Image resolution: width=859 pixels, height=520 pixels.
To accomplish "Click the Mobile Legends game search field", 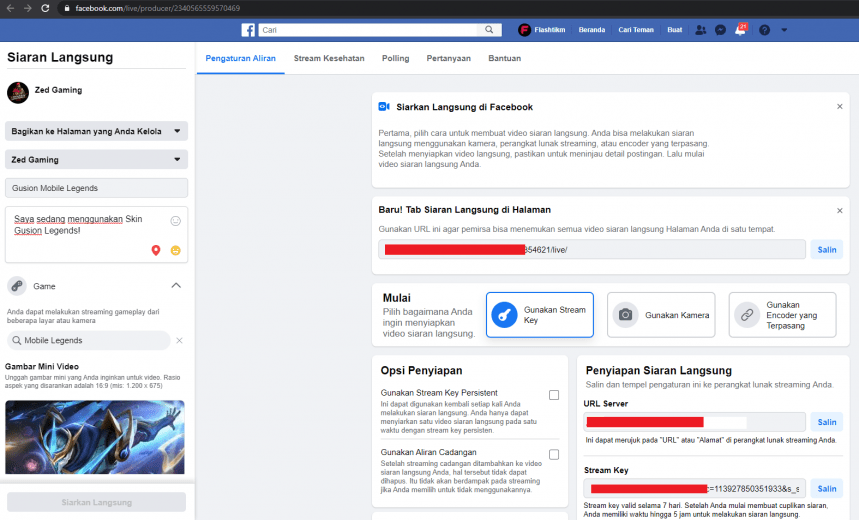I will 89,340.
